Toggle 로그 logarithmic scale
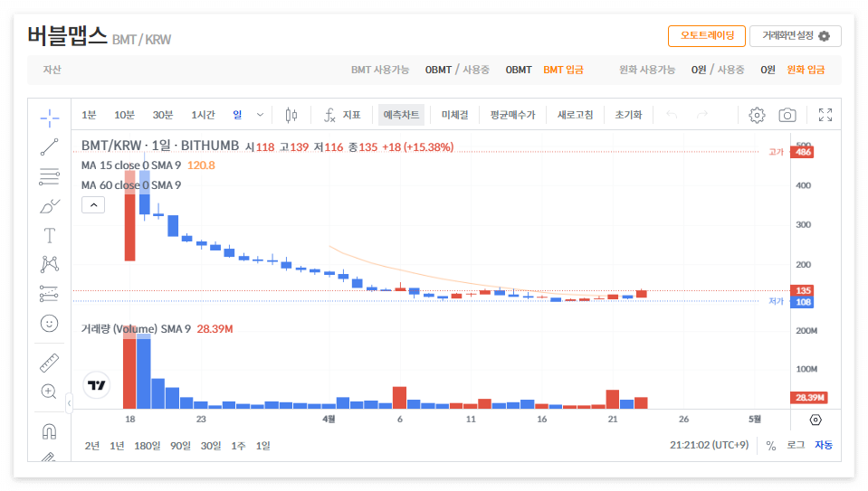Viewport: 868px width, 491px height. click(x=796, y=445)
